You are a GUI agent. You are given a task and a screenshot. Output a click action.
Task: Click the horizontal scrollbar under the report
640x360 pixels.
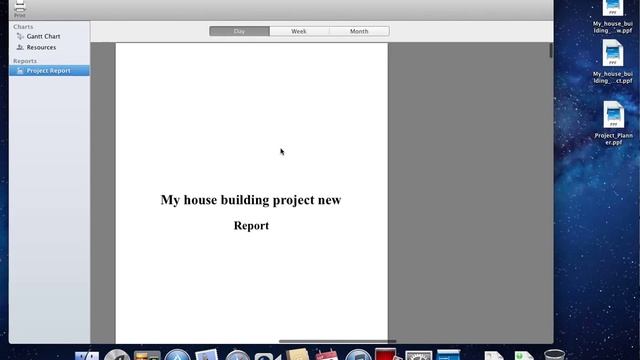tap(337, 341)
